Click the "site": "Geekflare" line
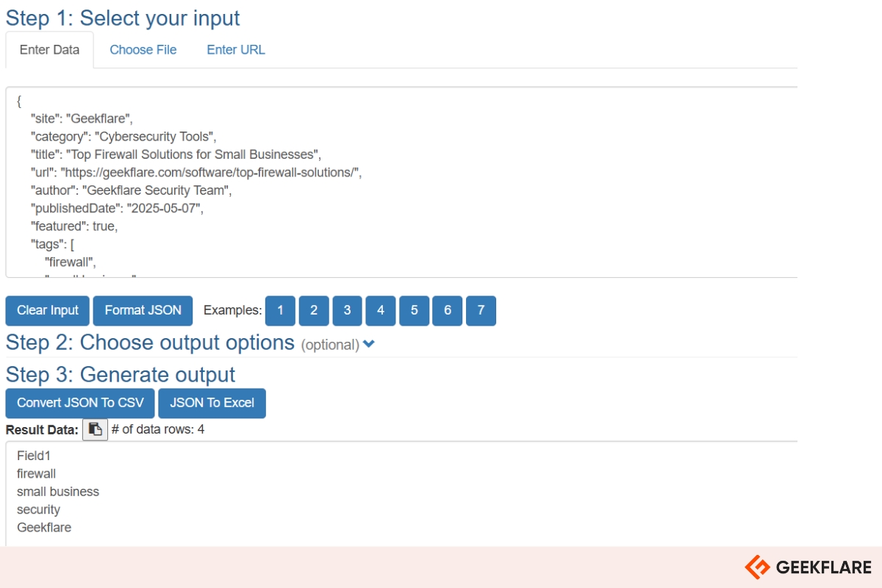This screenshot has height=588, width=882. (82, 118)
